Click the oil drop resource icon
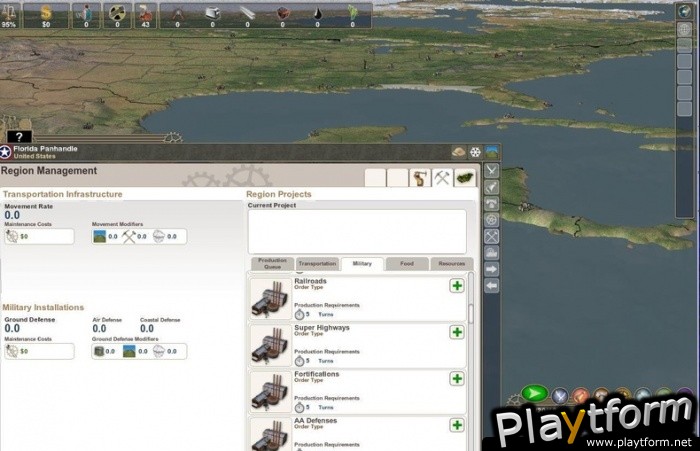Screen dimensions: 700x451 pyautogui.click(x=317, y=13)
